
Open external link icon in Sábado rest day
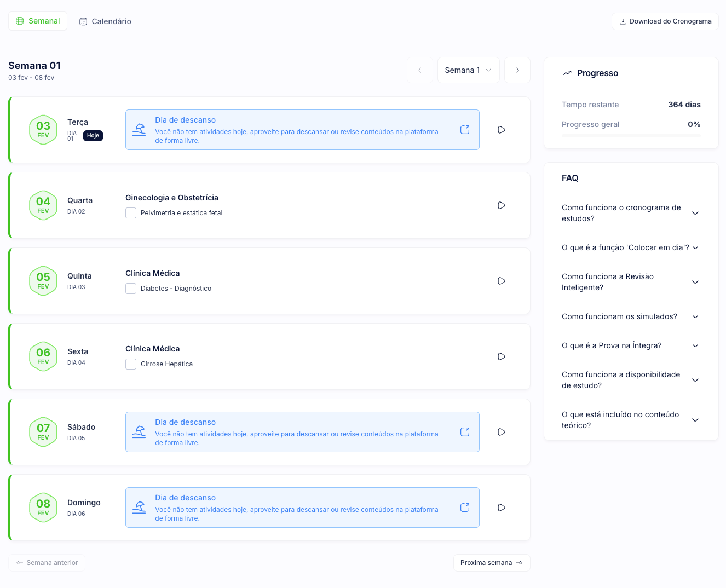tap(465, 432)
